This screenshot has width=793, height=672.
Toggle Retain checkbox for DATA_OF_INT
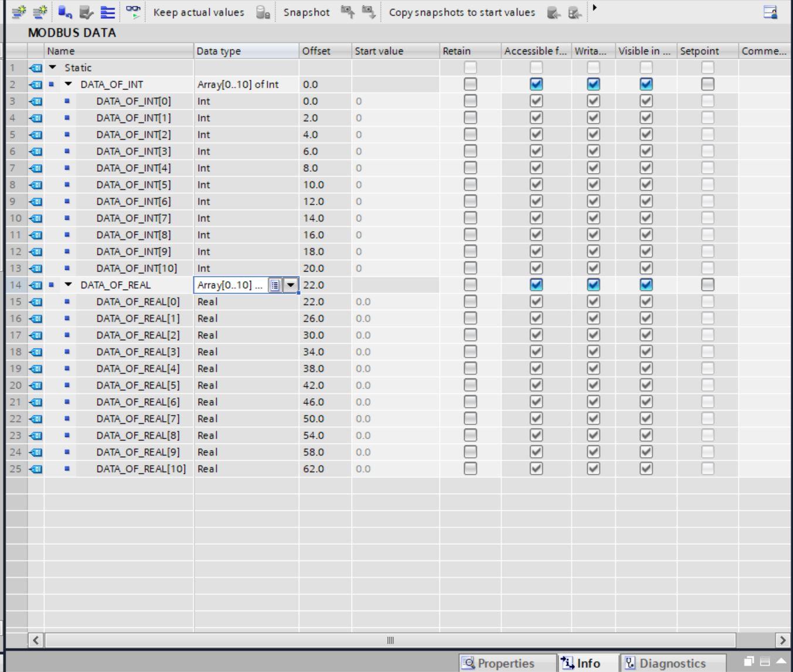[x=470, y=84]
